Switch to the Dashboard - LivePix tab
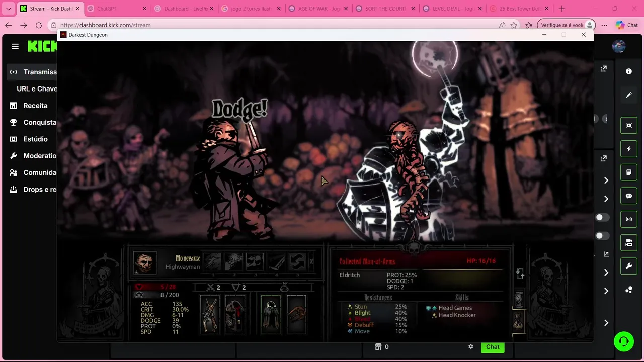The width and height of the screenshot is (644, 362). [184, 9]
